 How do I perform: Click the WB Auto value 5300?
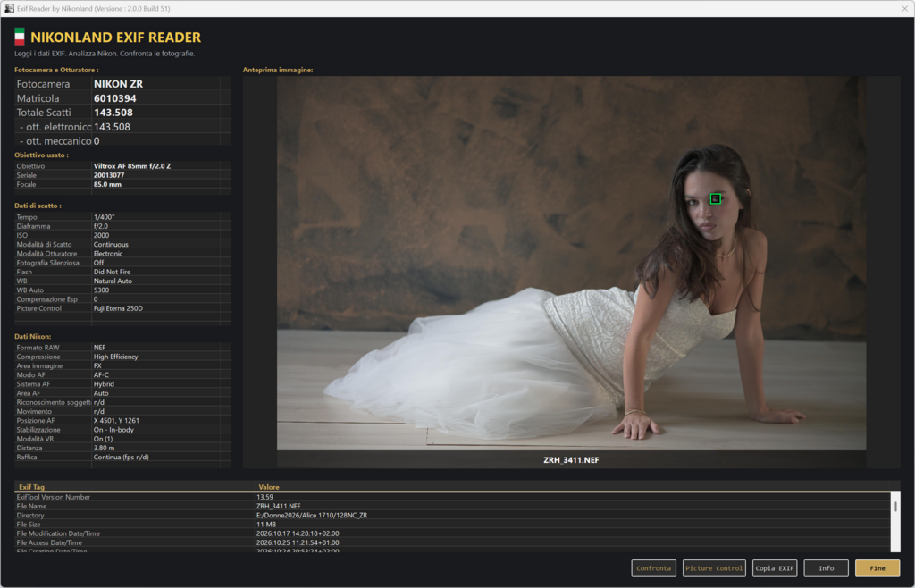pos(102,290)
